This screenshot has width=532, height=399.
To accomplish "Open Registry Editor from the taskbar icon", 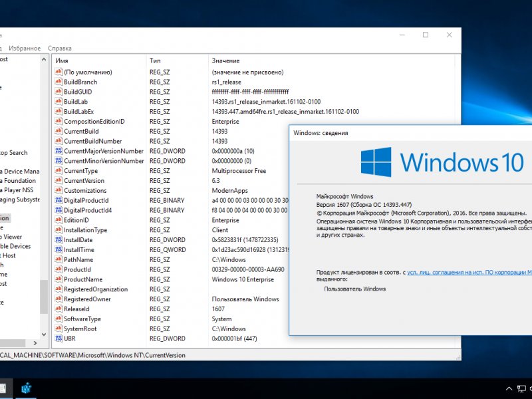I will tap(26, 388).
